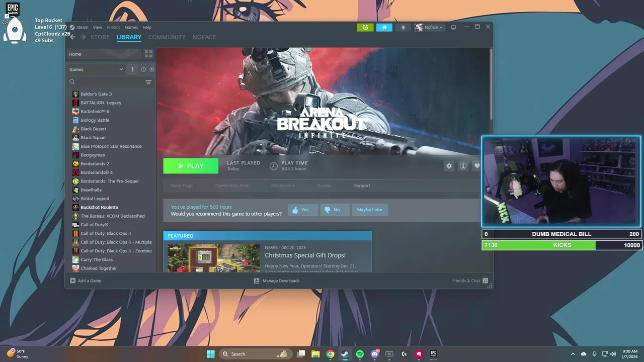Go back with the navigation arrow
The image size is (644, 362).
[72, 37]
